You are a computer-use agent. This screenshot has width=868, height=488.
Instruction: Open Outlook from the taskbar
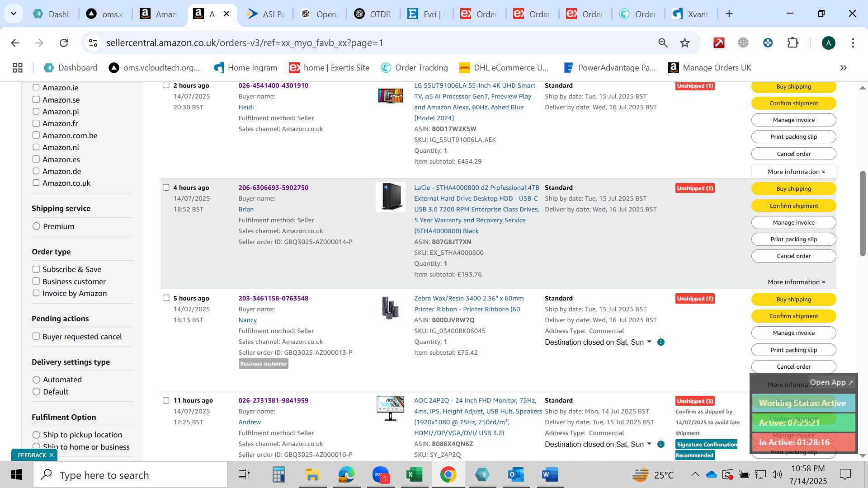[x=516, y=475]
